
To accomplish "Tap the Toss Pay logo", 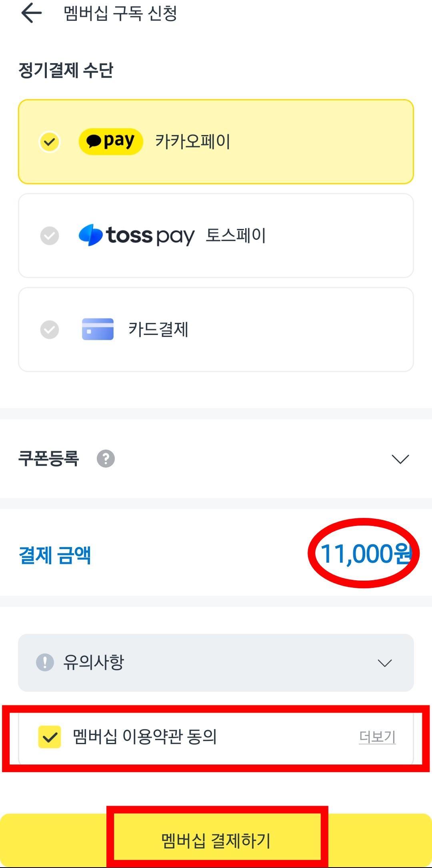I will coord(136,235).
